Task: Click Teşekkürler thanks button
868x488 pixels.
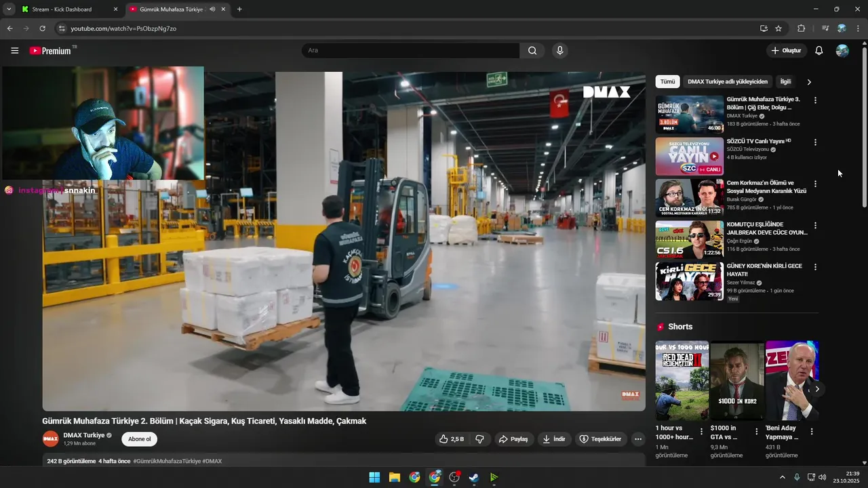Action: 600,439
